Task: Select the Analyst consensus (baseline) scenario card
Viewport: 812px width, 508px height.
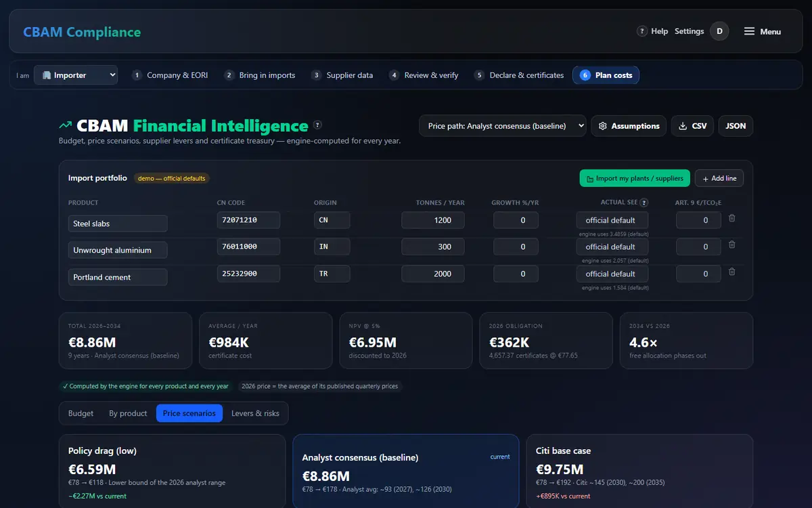Action: (406, 471)
